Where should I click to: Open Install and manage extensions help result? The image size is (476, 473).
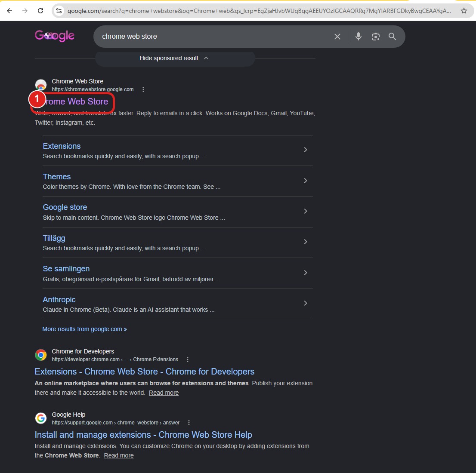[143, 435]
